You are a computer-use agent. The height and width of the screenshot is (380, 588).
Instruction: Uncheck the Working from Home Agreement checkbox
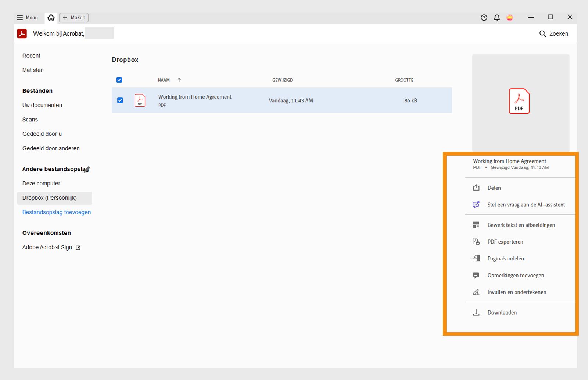(120, 100)
